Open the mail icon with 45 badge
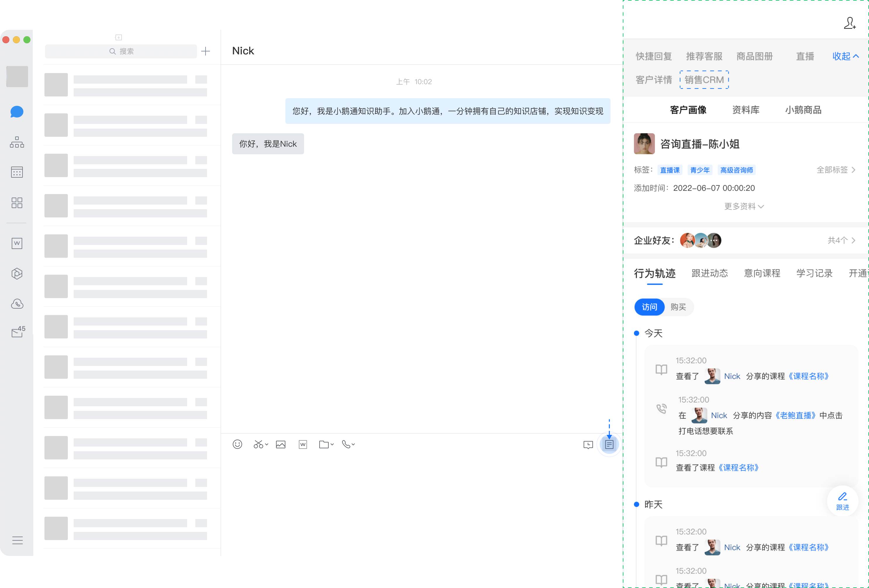869x588 pixels. pos(18,332)
